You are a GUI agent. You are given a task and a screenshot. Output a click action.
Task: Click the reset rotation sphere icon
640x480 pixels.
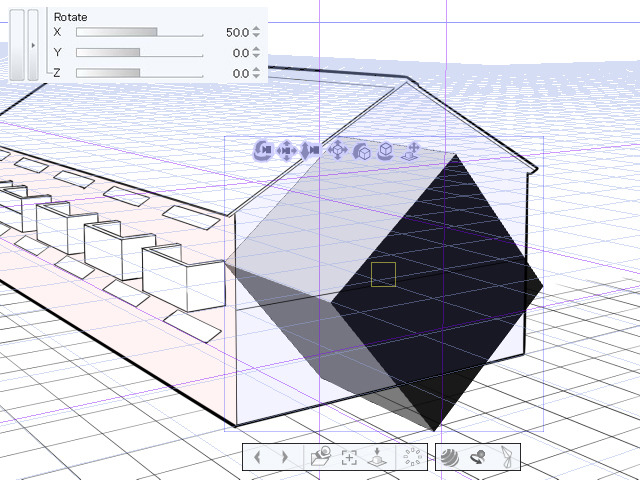click(x=478, y=457)
